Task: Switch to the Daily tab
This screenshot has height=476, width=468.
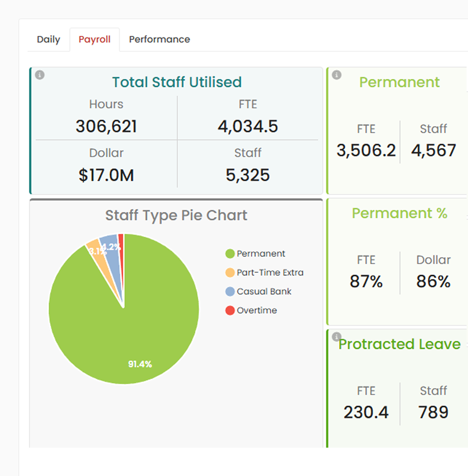Action: [49, 39]
